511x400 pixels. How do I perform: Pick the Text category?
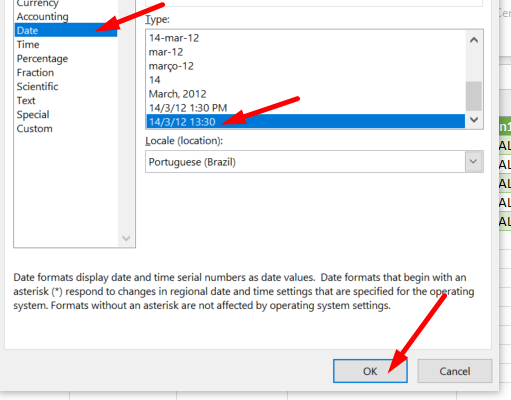[26, 100]
